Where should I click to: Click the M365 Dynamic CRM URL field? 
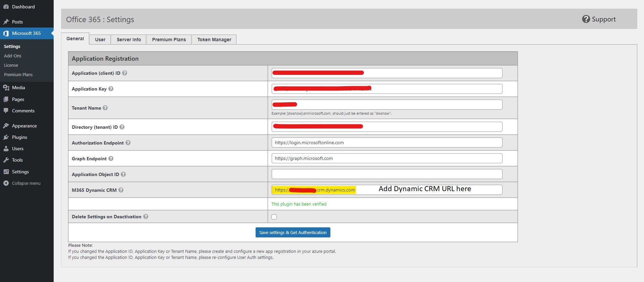(x=387, y=190)
